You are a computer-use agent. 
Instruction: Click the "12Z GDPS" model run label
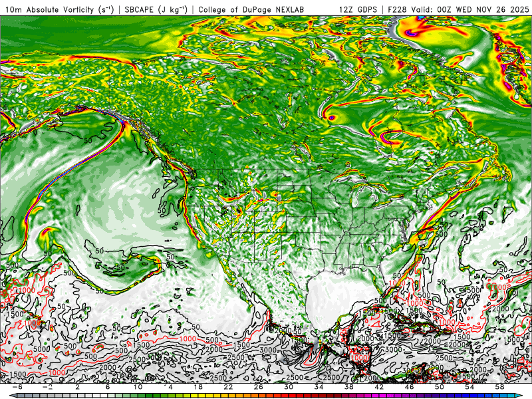[358, 10]
